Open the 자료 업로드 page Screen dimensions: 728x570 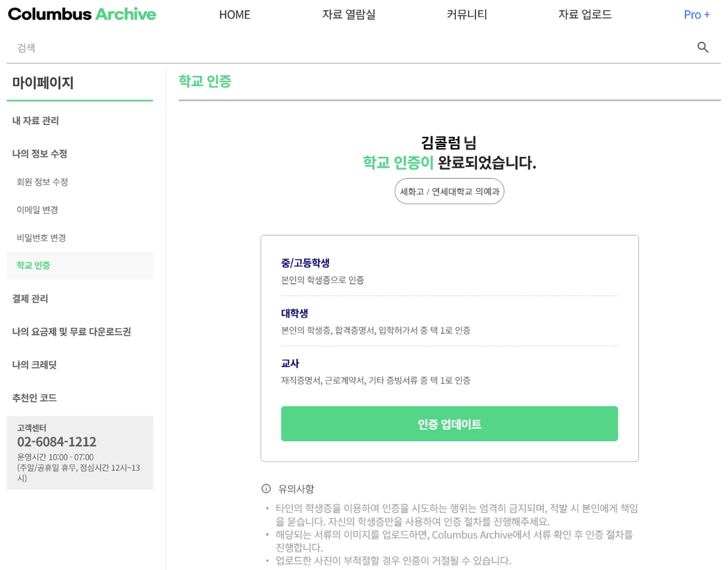pos(585,14)
